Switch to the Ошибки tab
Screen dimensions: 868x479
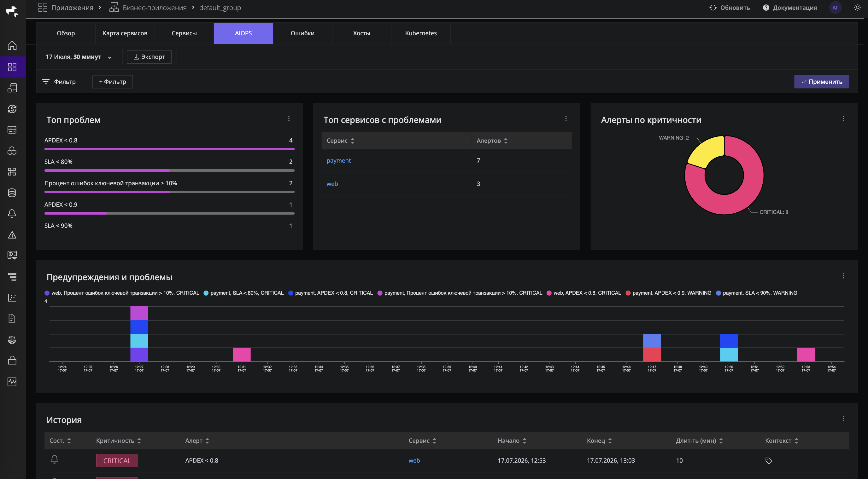[302, 33]
